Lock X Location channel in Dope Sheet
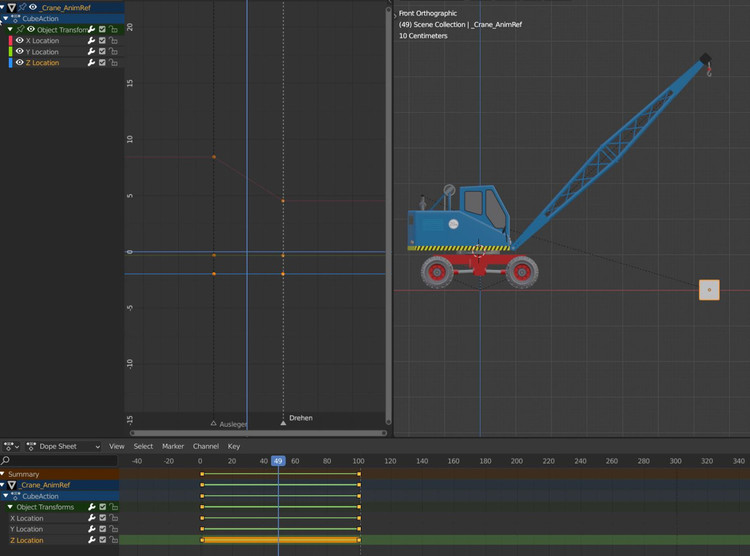 pyautogui.click(x=113, y=518)
